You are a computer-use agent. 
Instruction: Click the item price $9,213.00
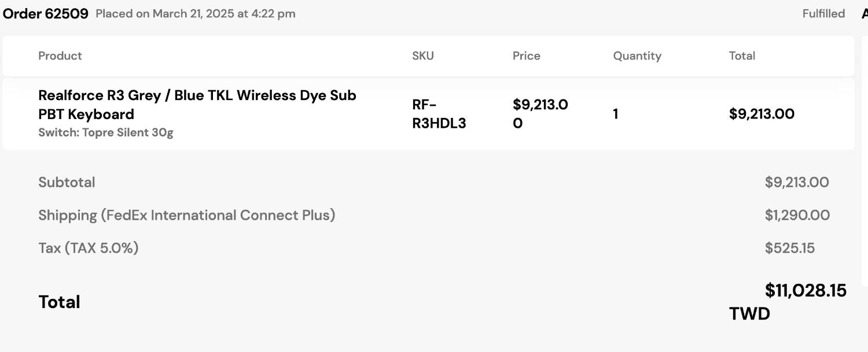click(540, 114)
